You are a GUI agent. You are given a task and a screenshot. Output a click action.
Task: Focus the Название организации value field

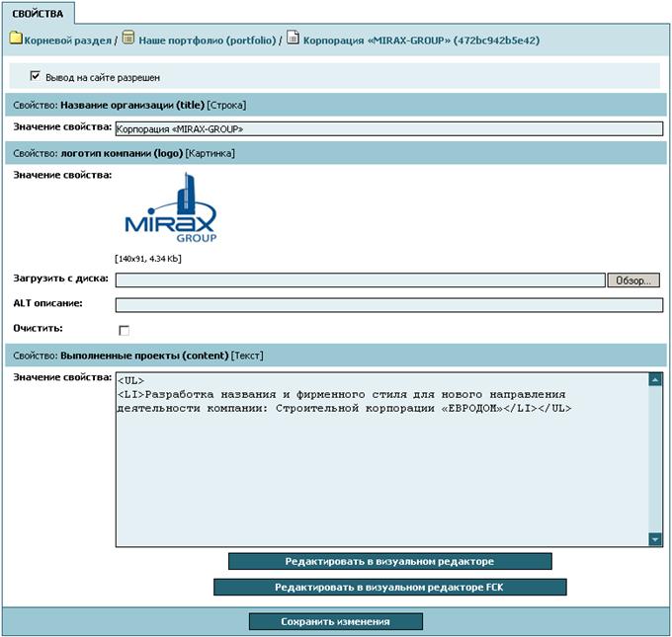coord(389,129)
